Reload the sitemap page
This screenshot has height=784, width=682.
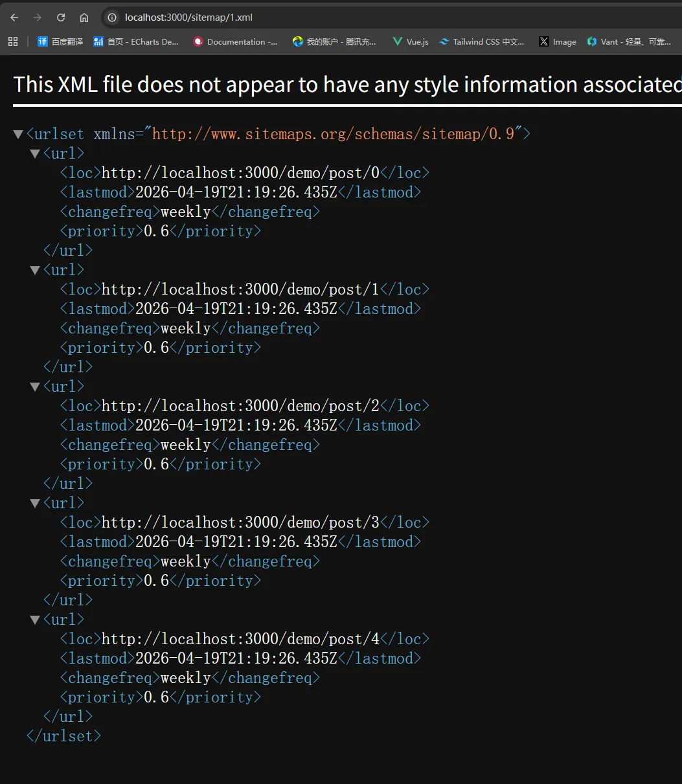[61, 17]
